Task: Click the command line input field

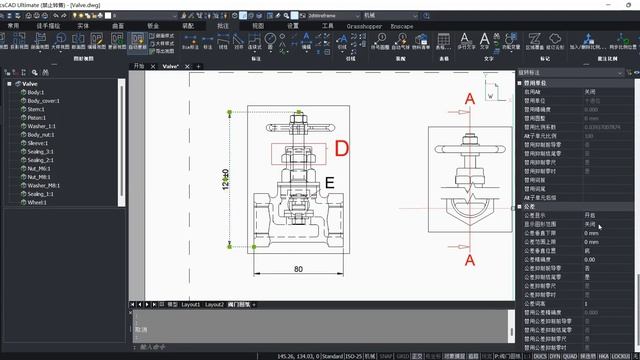Action: click(x=322, y=347)
